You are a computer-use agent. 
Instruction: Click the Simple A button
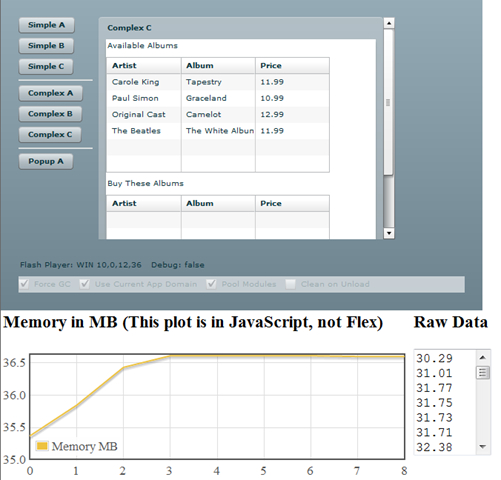point(46,25)
